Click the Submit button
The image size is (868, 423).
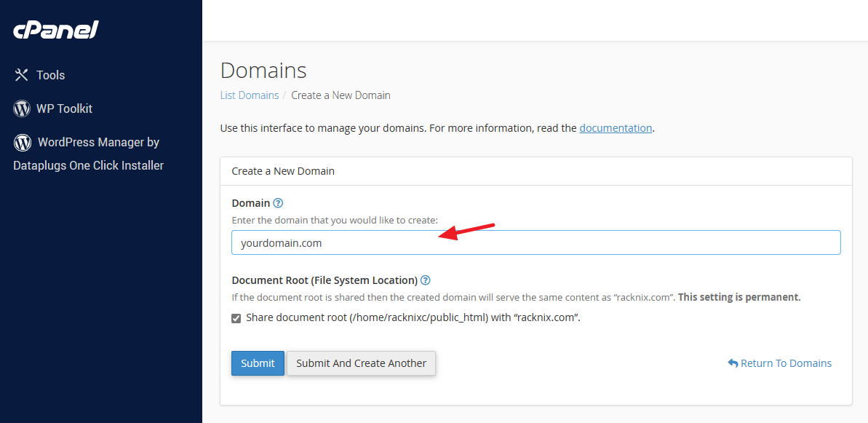coord(258,363)
